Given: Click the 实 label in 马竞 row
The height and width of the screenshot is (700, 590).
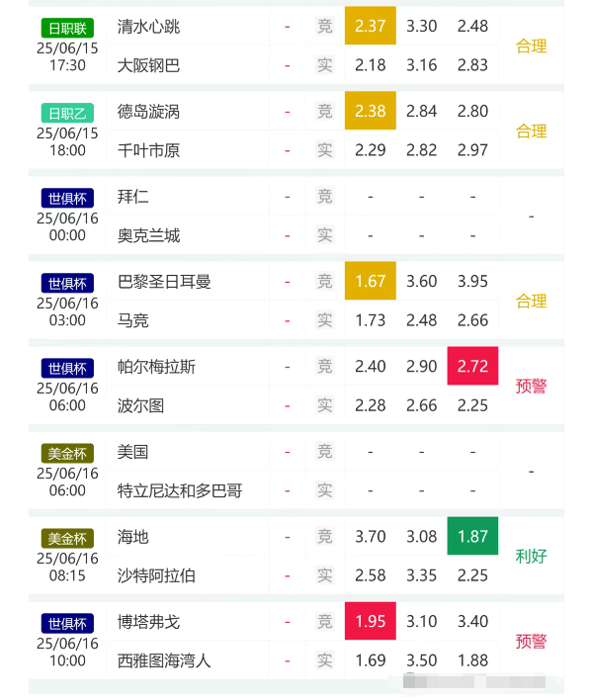Looking at the screenshot, I should [x=325, y=320].
